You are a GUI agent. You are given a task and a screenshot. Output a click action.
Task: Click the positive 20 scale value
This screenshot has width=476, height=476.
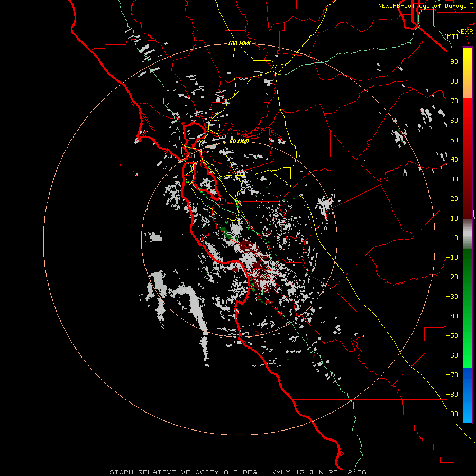454,198
